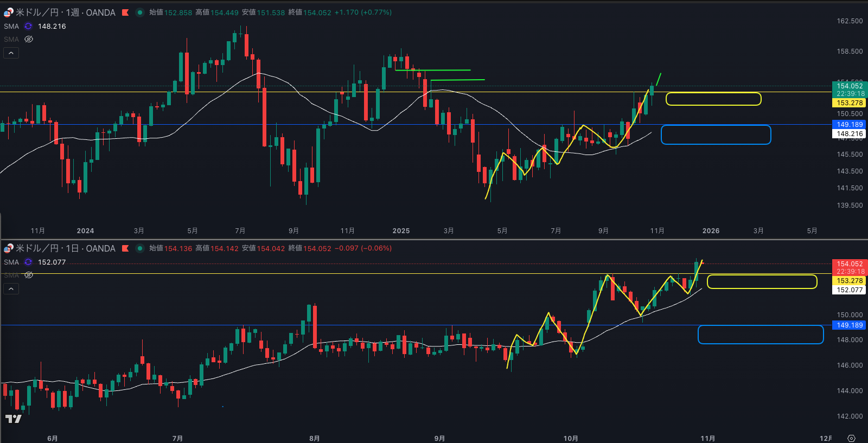
Task: Show the hidden SMA on the weekly chart
Action: (x=29, y=39)
